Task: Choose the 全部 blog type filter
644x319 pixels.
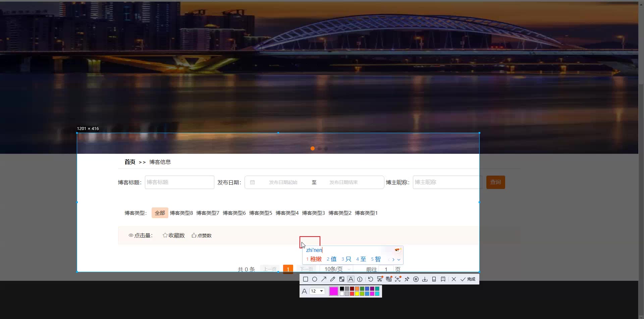Action: [x=160, y=213]
